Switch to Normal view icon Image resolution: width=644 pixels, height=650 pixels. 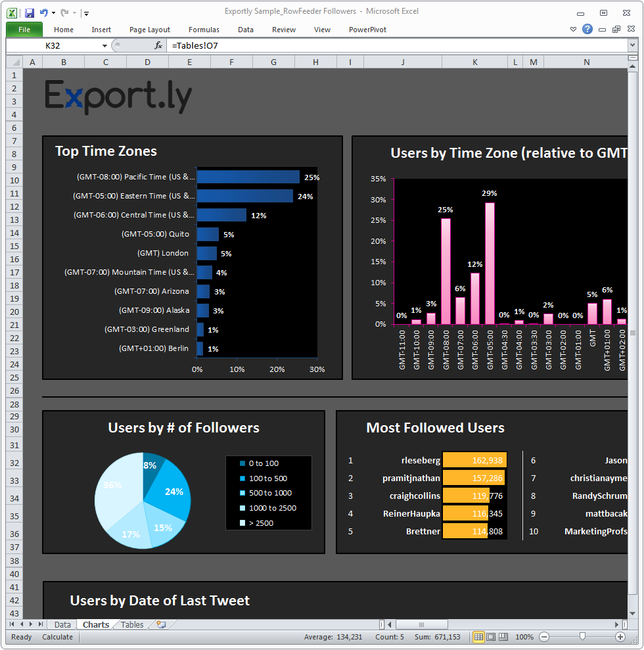(x=478, y=637)
